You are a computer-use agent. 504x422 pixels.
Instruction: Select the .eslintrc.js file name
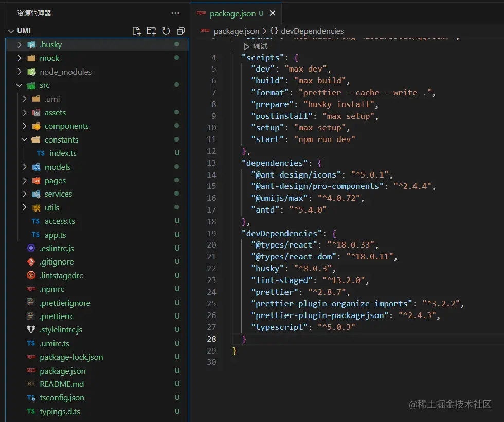click(x=57, y=248)
